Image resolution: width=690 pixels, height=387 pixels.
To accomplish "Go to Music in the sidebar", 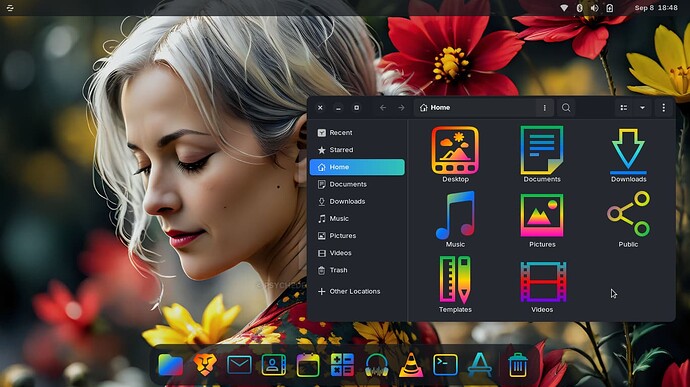I will [x=357, y=218].
